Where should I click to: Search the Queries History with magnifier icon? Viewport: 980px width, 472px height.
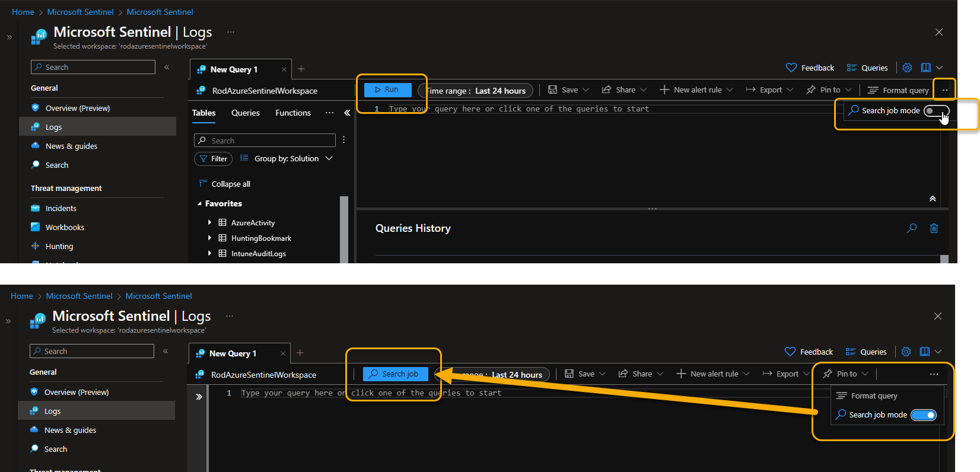[912, 228]
